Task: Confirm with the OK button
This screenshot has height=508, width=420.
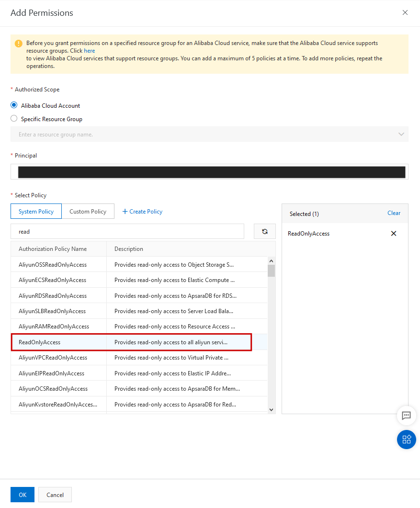Action: (23, 495)
